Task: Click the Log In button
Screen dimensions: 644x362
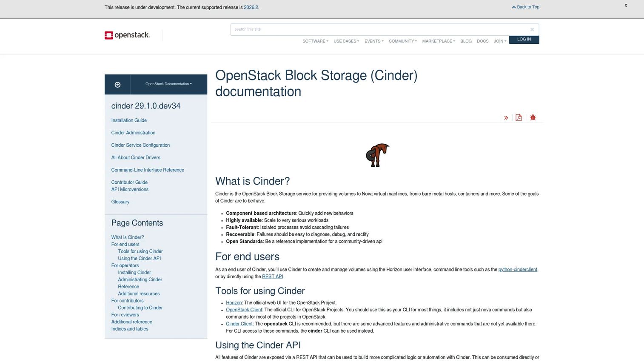Action: pyautogui.click(x=524, y=40)
